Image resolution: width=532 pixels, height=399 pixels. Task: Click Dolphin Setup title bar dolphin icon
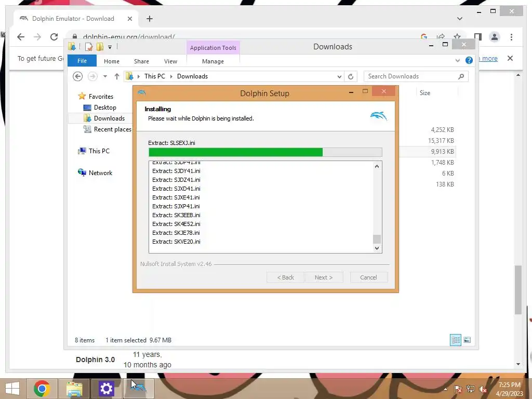[x=142, y=92]
